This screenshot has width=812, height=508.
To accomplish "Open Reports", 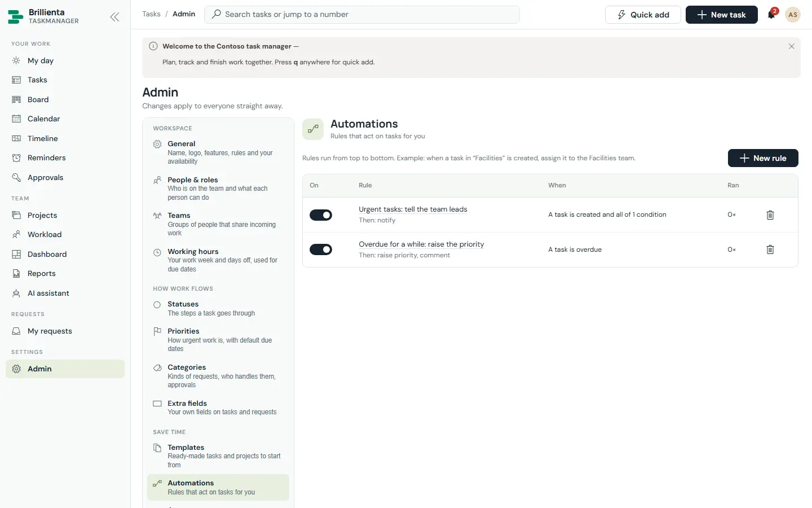I will coord(65,274).
